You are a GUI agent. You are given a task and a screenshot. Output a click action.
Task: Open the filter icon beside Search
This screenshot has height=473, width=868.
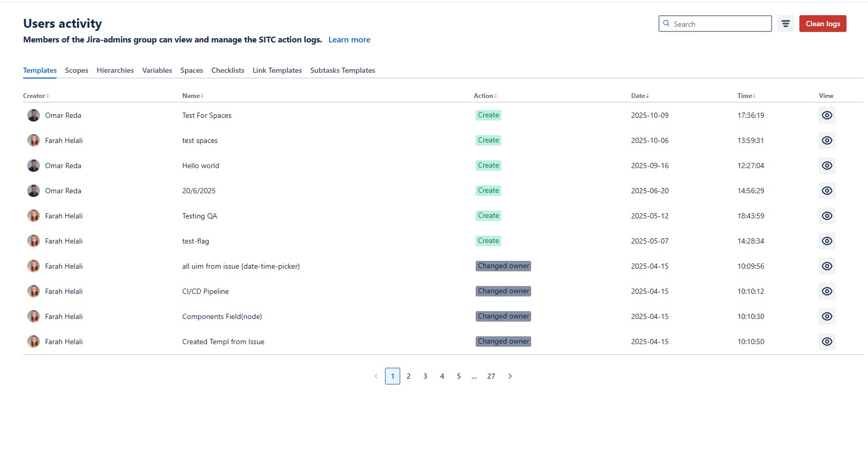(x=785, y=24)
